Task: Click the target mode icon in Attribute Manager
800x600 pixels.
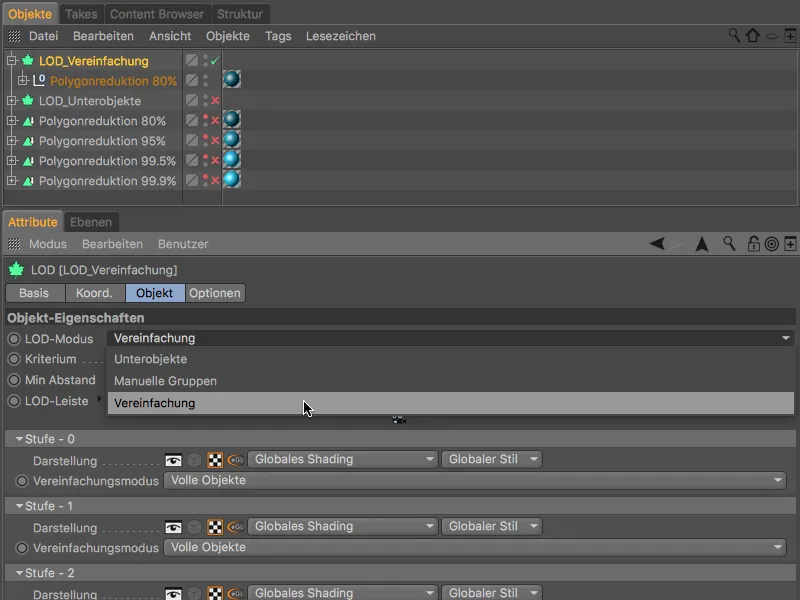Action: coord(771,244)
